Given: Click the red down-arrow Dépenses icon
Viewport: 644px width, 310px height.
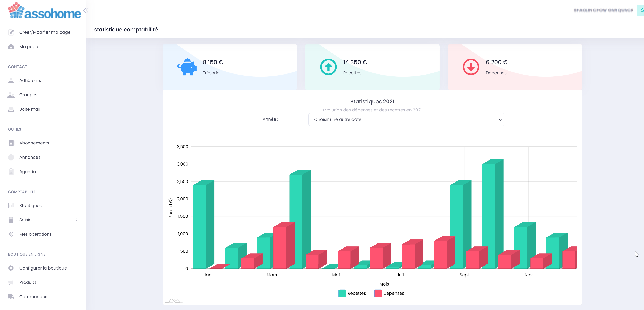Looking at the screenshot, I should pyautogui.click(x=471, y=67).
